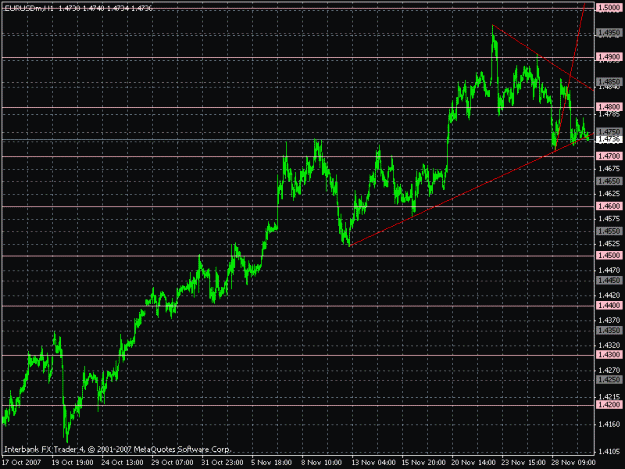Click the 1.4250 price label
Screen dimensions: 625x469
coord(609,380)
